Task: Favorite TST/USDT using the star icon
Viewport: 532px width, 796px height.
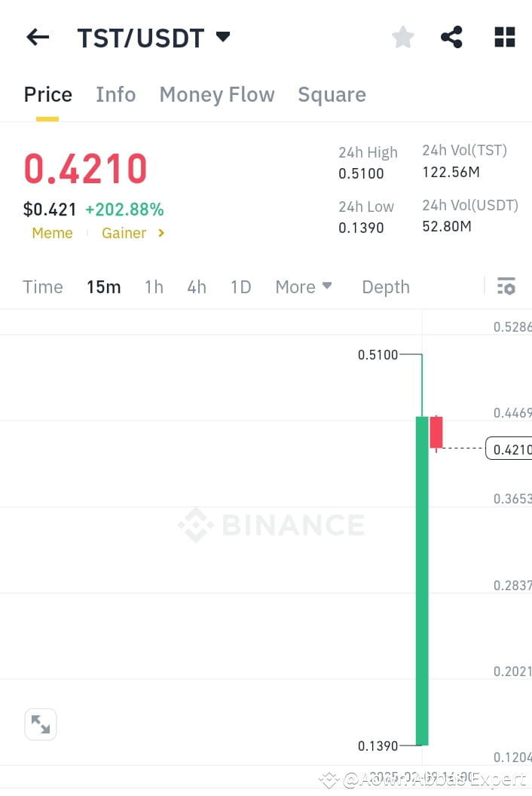Action: (x=402, y=36)
